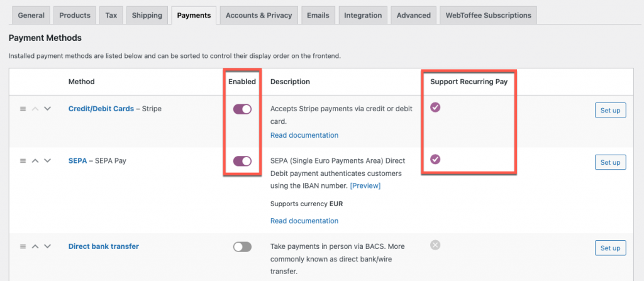Move Direct bank transfer up with arrow
The width and height of the screenshot is (644, 281).
(35, 246)
